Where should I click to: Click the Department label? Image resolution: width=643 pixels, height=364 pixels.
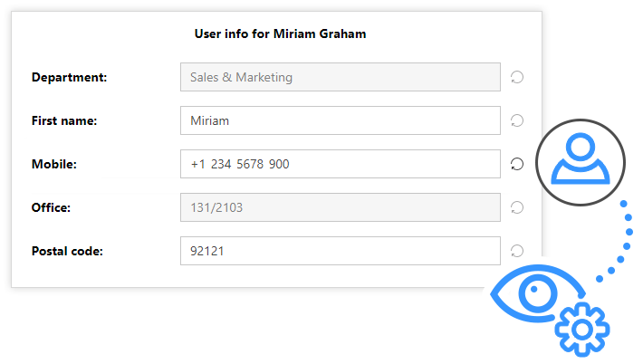click(x=70, y=77)
